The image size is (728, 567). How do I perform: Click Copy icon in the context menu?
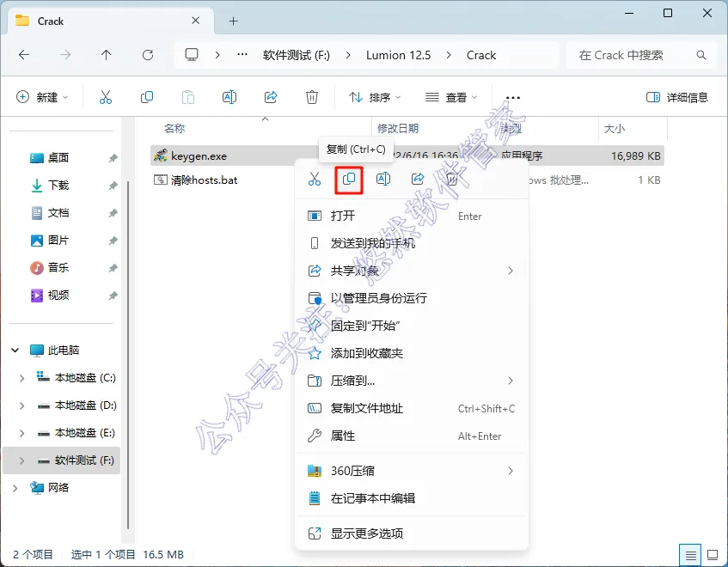point(349,179)
